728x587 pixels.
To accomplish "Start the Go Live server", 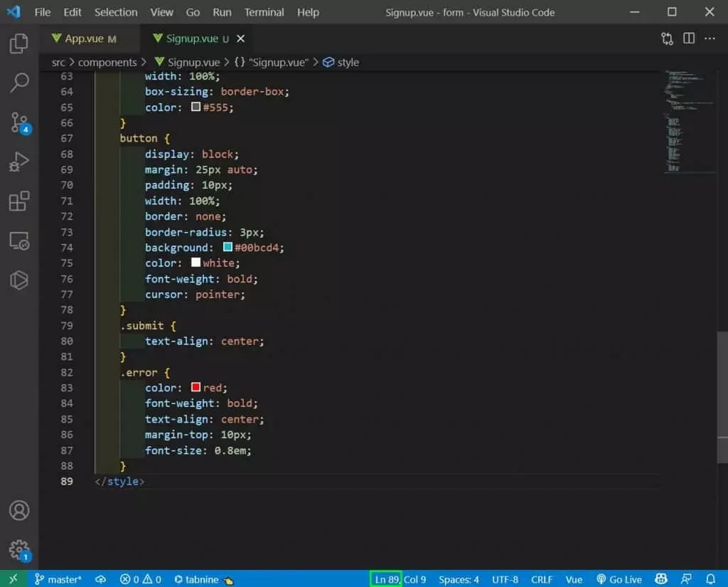I will [x=619, y=578].
